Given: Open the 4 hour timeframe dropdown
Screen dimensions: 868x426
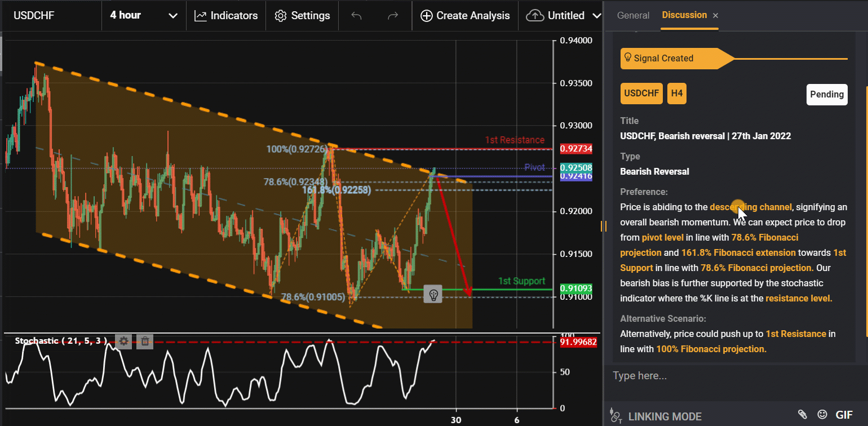Looking at the screenshot, I should 144,16.
